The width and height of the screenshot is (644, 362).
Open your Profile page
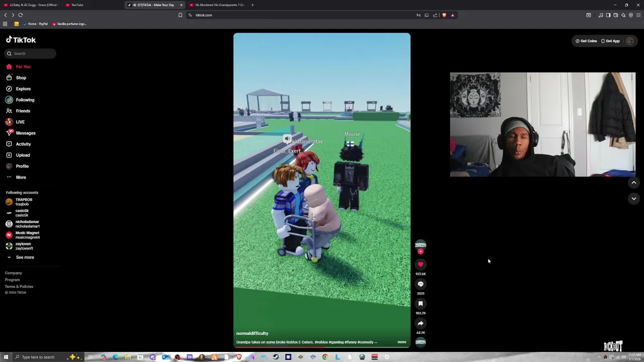click(x=18, y=166)
